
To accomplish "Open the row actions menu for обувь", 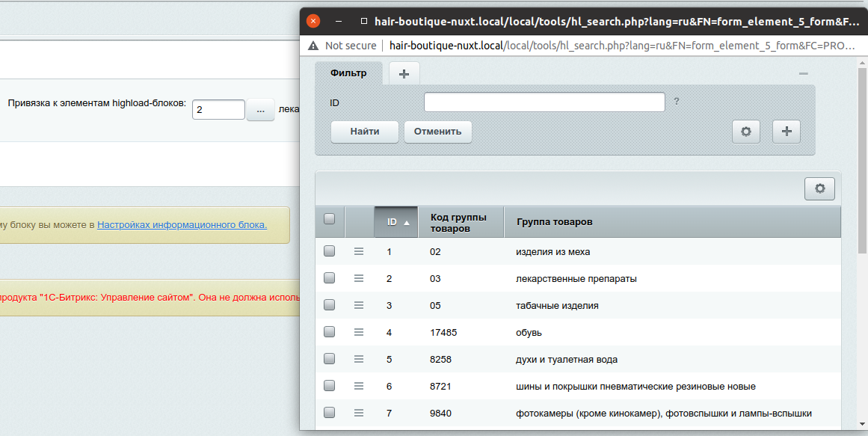I will (359, 332).
